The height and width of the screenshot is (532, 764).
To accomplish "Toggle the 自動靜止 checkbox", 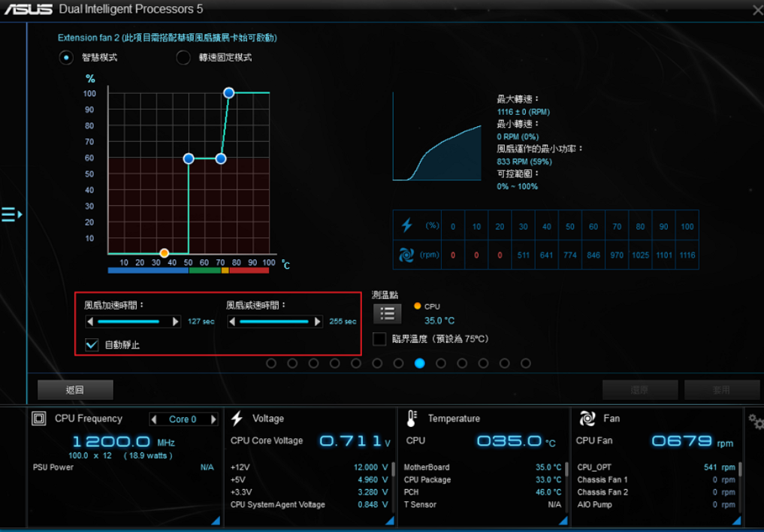I will coord(92,345).
